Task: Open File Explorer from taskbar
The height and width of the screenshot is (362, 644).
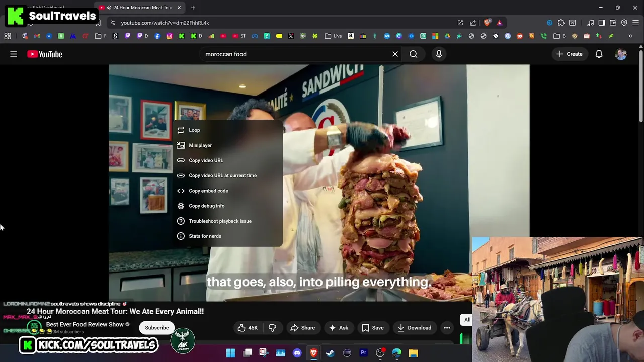Action: [413, 353]
